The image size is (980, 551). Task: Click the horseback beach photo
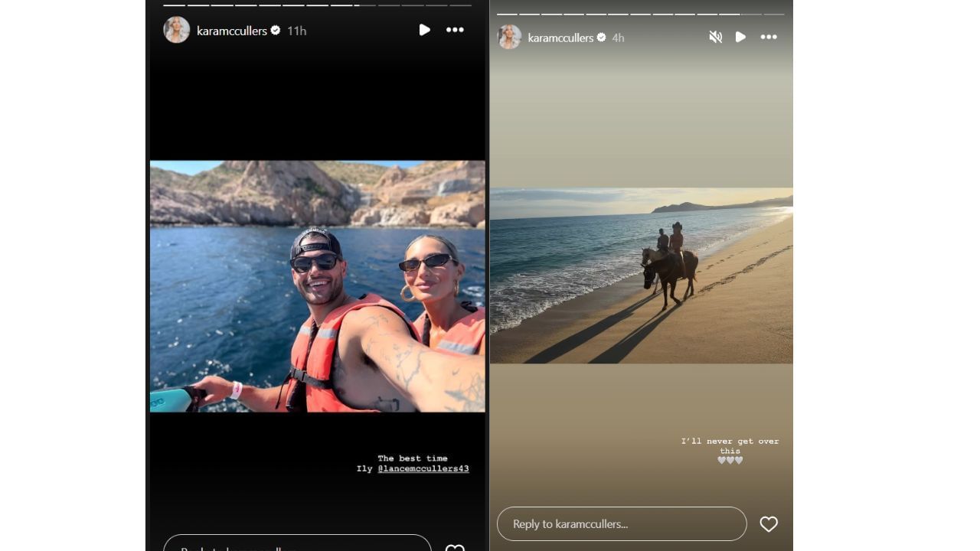641,275
